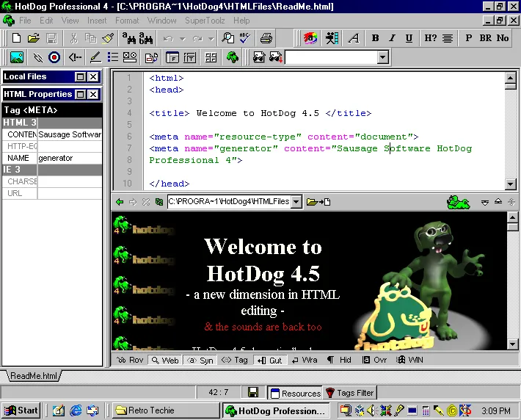Toggle Tag display button

click(x=235, y=360)
